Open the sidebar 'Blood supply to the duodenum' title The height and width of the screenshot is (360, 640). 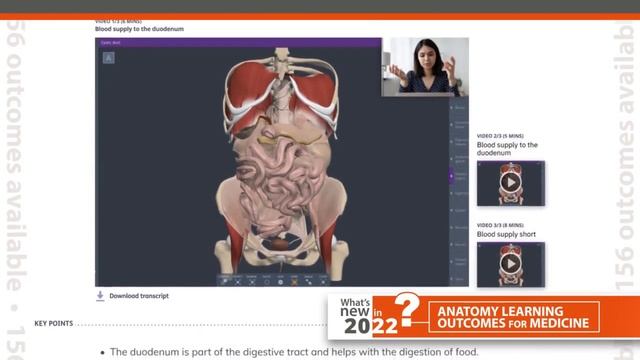click(507, 149)
